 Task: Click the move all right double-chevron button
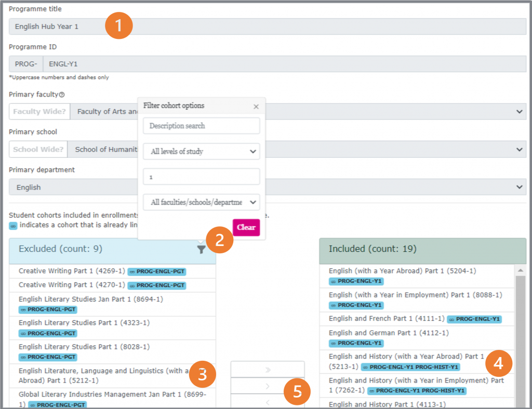click(268, 370)
